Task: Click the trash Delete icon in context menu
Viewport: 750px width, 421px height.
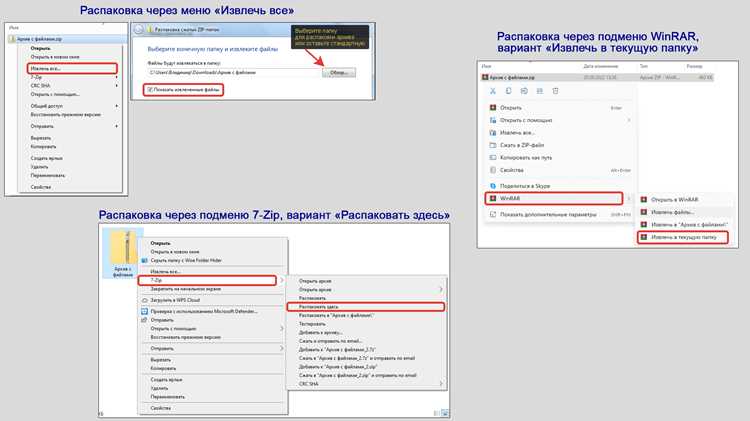Action: click(555, 91)
